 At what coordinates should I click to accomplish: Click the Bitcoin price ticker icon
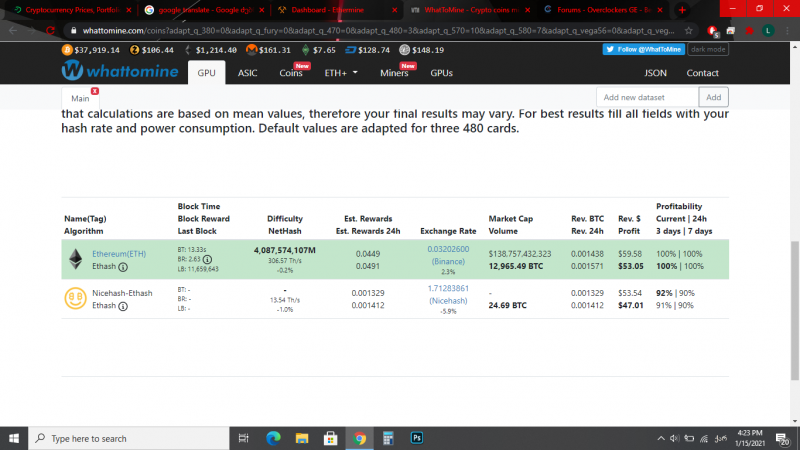[x=68, y=49]
